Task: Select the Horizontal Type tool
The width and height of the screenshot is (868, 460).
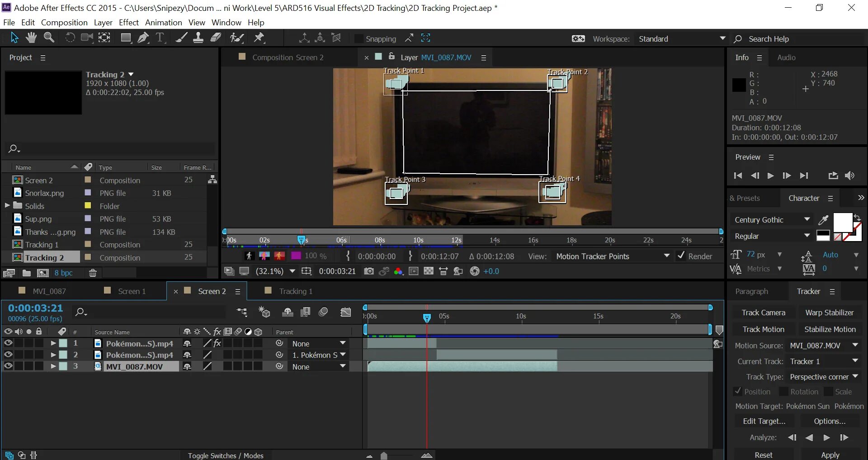Action: pyautogui.click(x=160, y=38)
